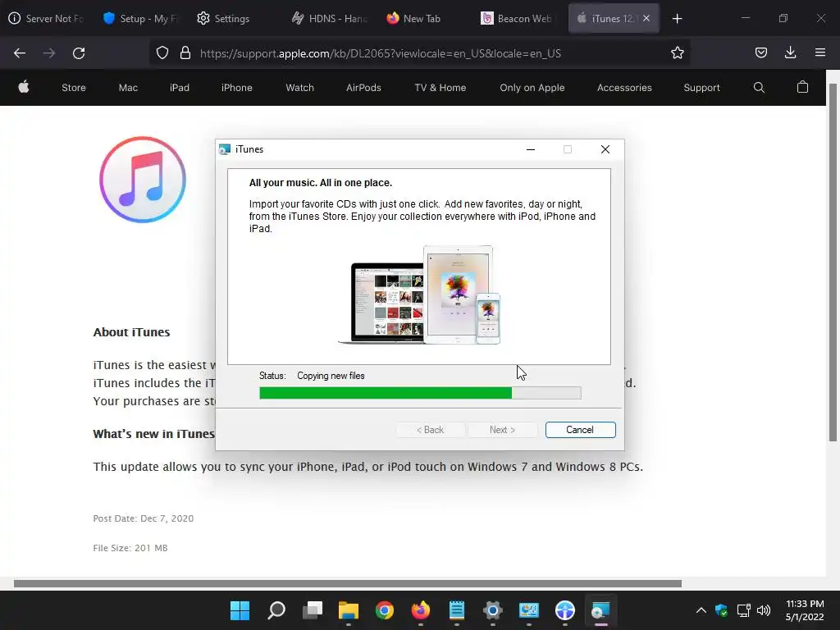Open search on apple.com navigation
This screenshot has height=630, width=840.
pyautogui.click(x=759, y=87)
